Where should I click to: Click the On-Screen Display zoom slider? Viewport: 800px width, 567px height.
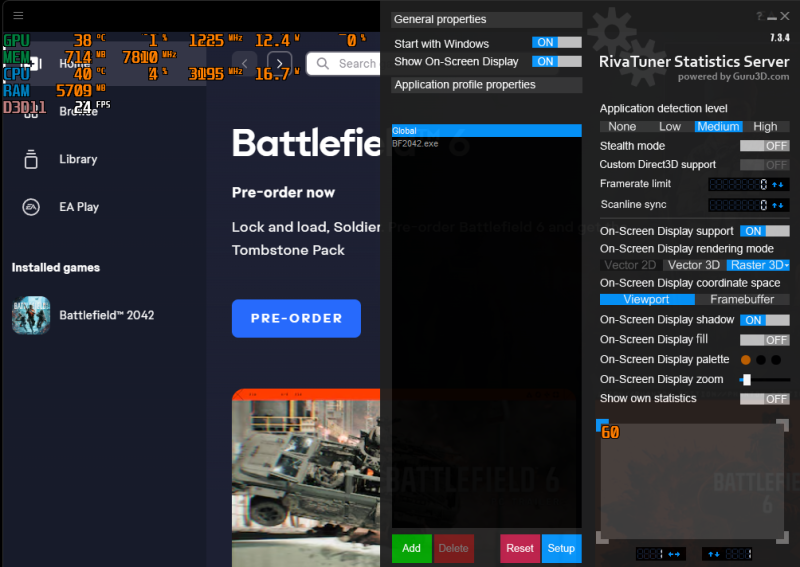[x=765, y=380]
